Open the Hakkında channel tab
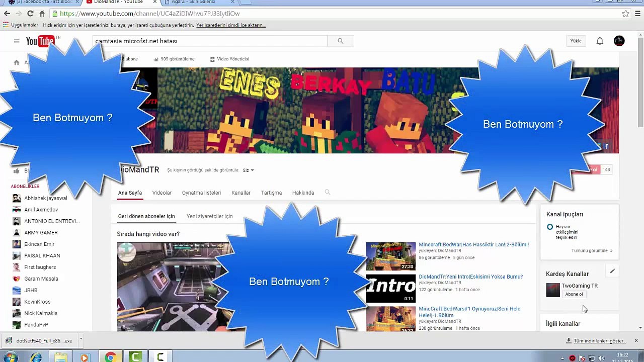The width and height of the screenshot is (644, 362). [x=303, y=193]
